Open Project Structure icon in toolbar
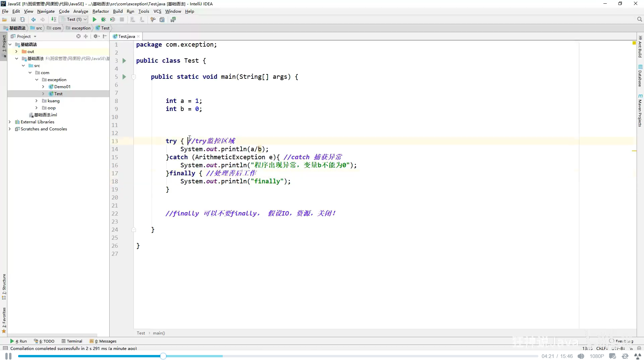Image resolution: width=644 pixels, height=362 pixels. coord(162,19)
